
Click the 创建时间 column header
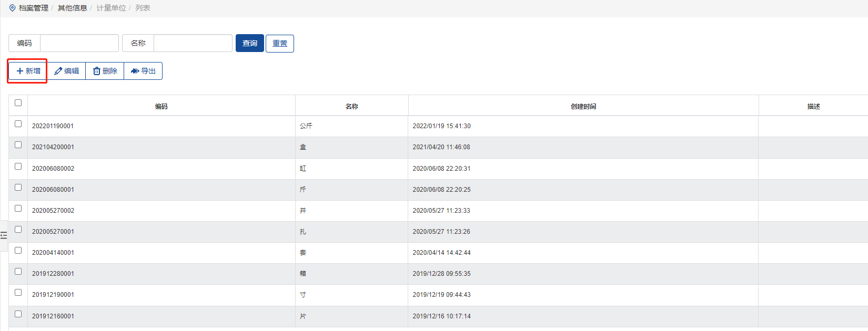coord(583,107)
